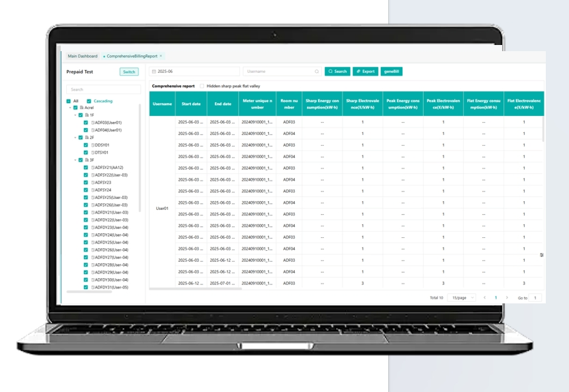
Task: Click Sharp Energy consumption column header
Action: tap(322, 104)
